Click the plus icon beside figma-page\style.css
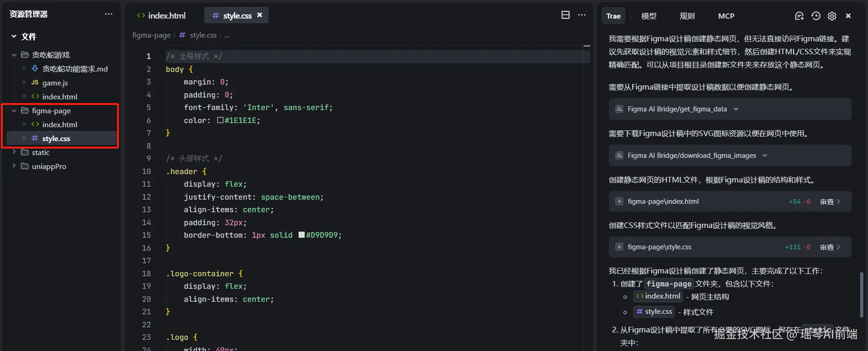This screenshot has height=351, width=868. point(619,247)
